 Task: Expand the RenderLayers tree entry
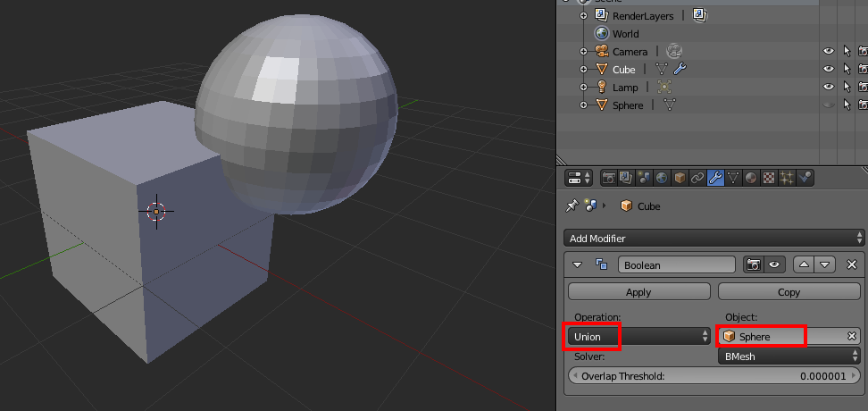[x=583, y=16]
